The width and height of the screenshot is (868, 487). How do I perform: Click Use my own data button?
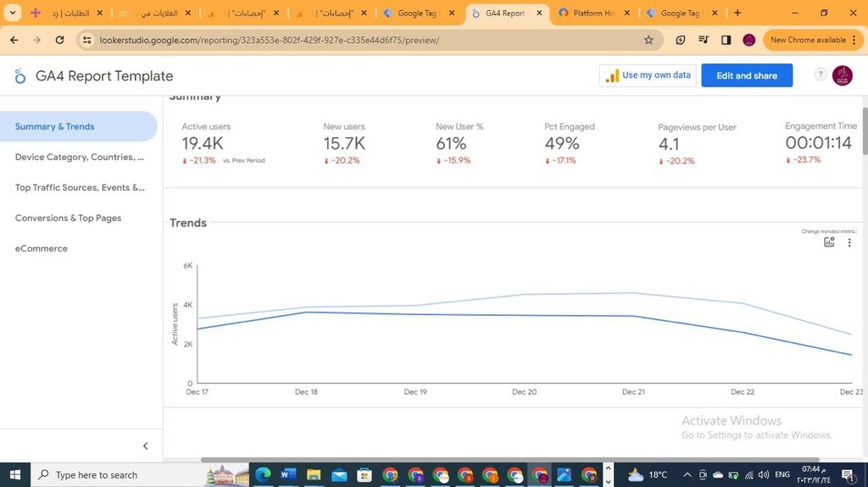pyautogui.click(x=648, y=75)
